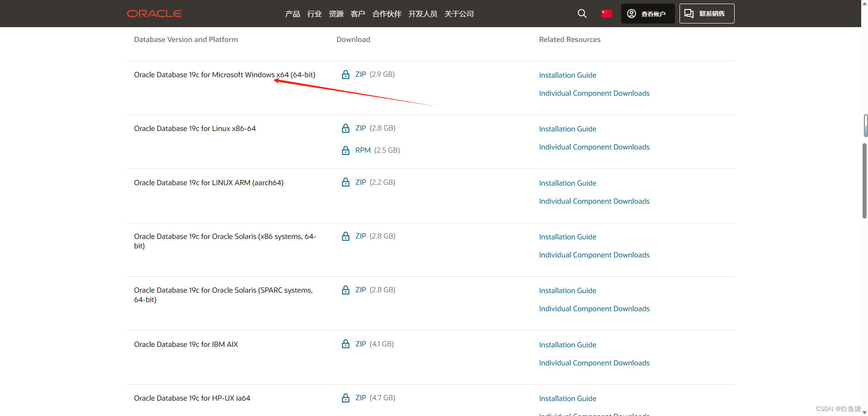Open Installation Guide for Solaris x86
Image resolution: width=868 pixels, height=416 pixels.
pyautogui.click(x=567, y=237)
